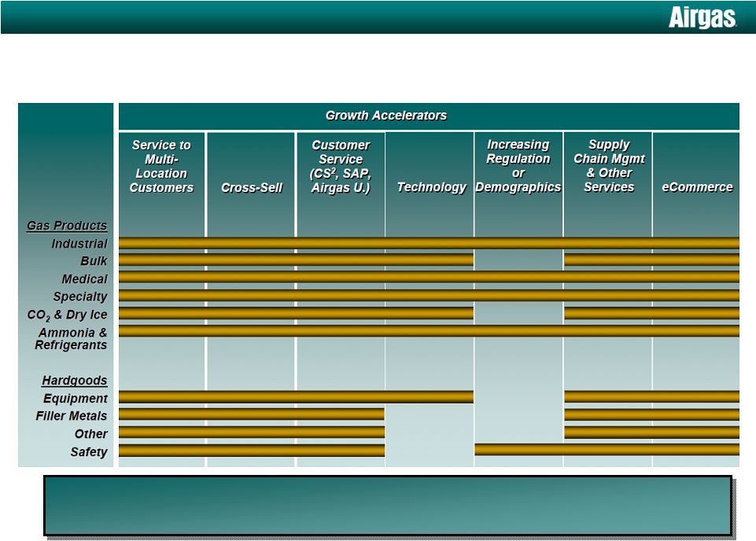Select the "Growth Accelerators" header text
Screen dimensions: 756x541
[x=385, y=116]
